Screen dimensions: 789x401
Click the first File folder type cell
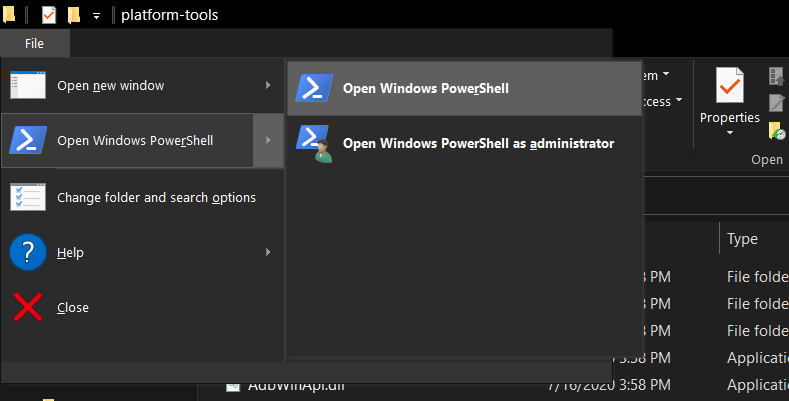757,277
